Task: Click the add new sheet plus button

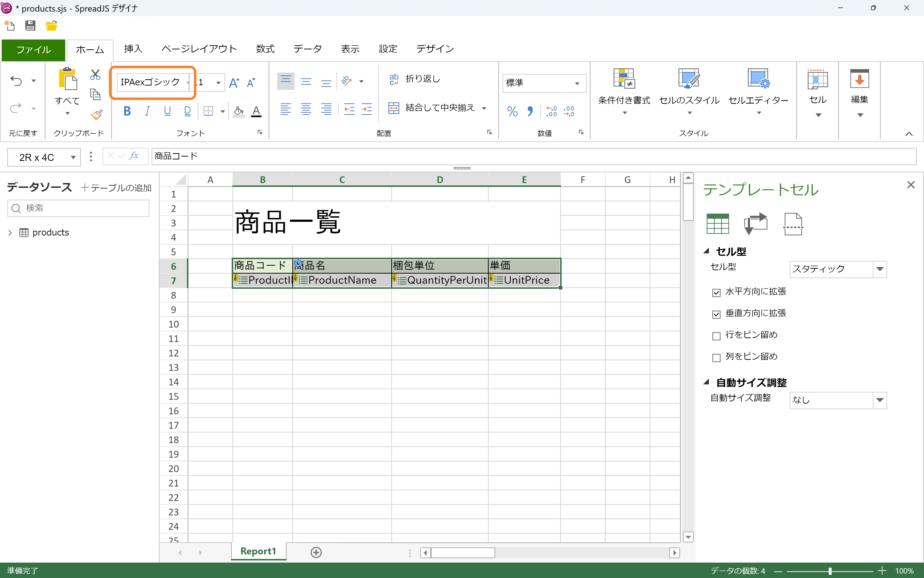Action: tap(316, 552)
